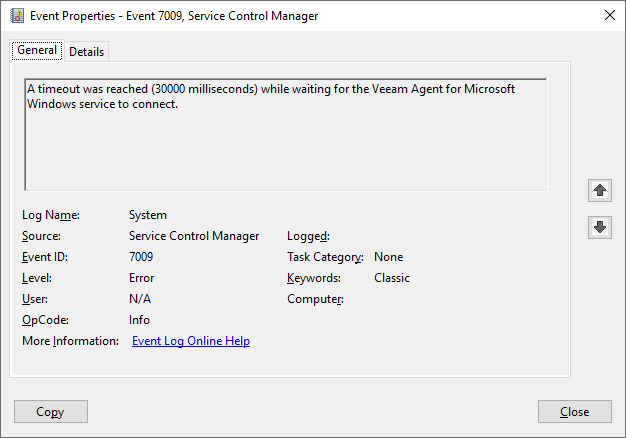Select the Level value Error
This screenshot has width=626, height=438.
pyautogui.click(x=141, y=278)
